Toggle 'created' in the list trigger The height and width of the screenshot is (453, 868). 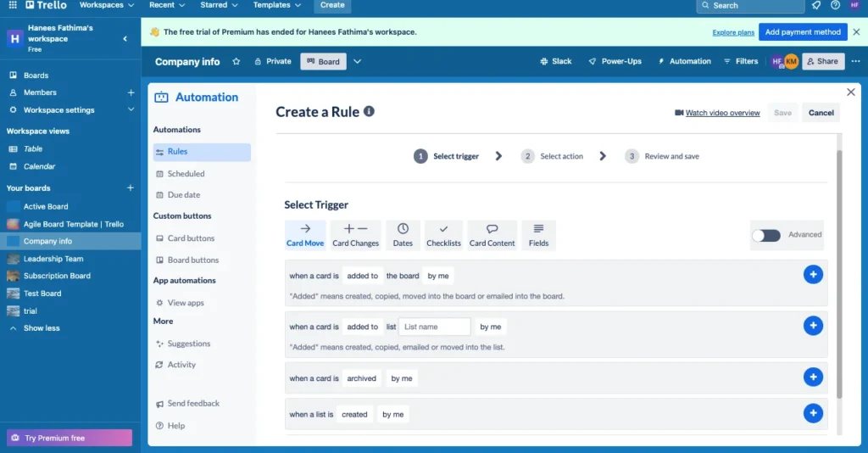point(354,414)
